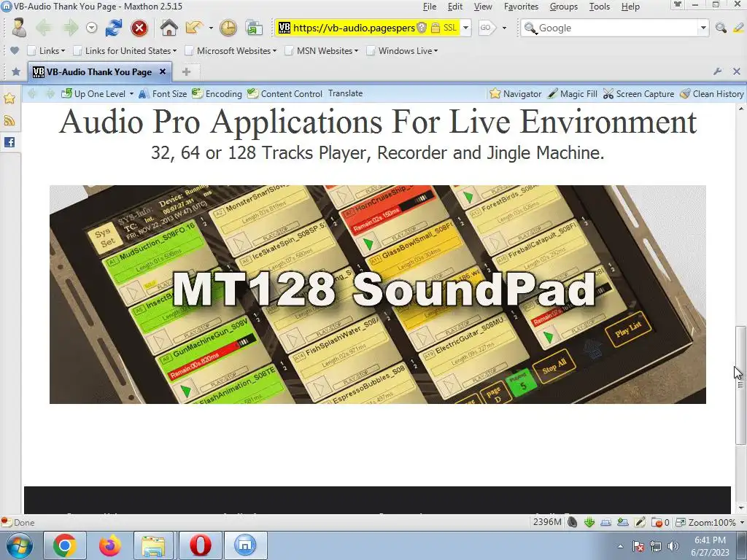Open Encoding tool

(217, 94)
